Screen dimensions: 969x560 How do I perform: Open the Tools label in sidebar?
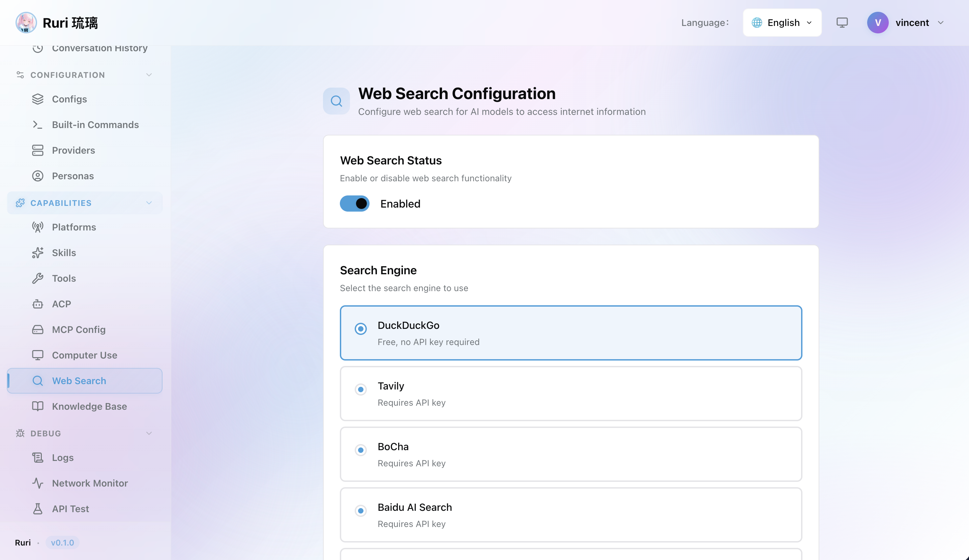64,278
